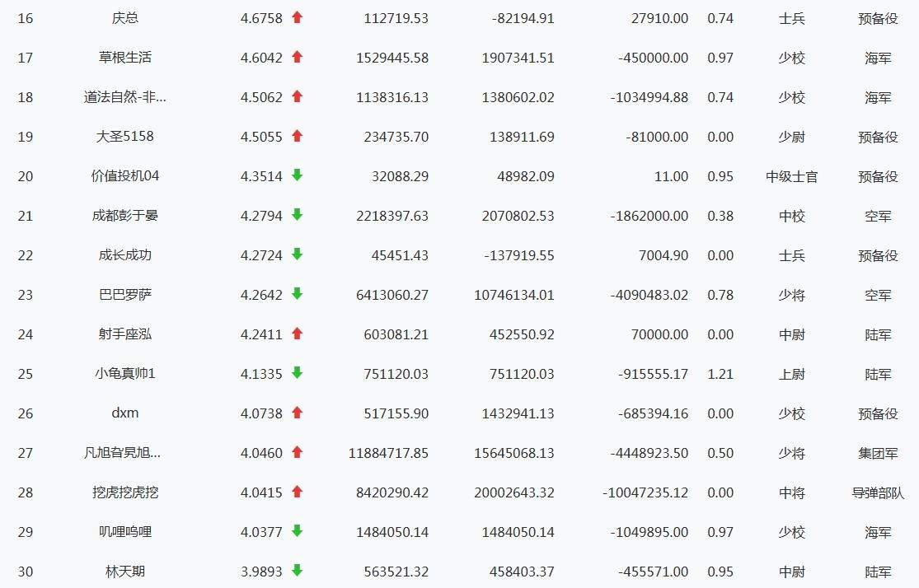
Task: Click the red up arrow beside 庆总's 4.6758
Action: point(298,17)
